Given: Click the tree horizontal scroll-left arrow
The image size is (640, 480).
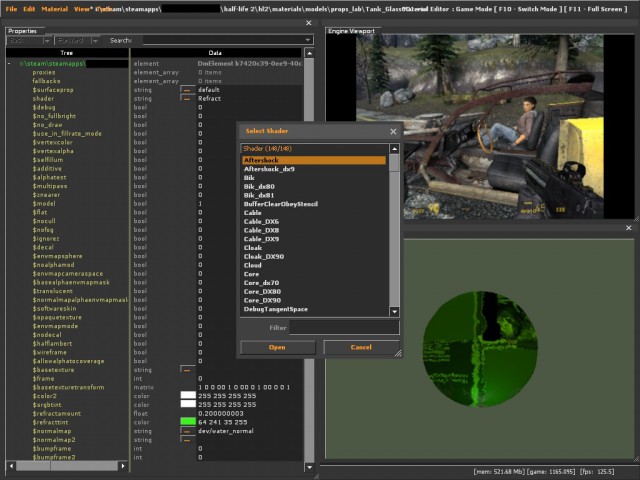Looking at the screenshot, I should click(11, 466).
